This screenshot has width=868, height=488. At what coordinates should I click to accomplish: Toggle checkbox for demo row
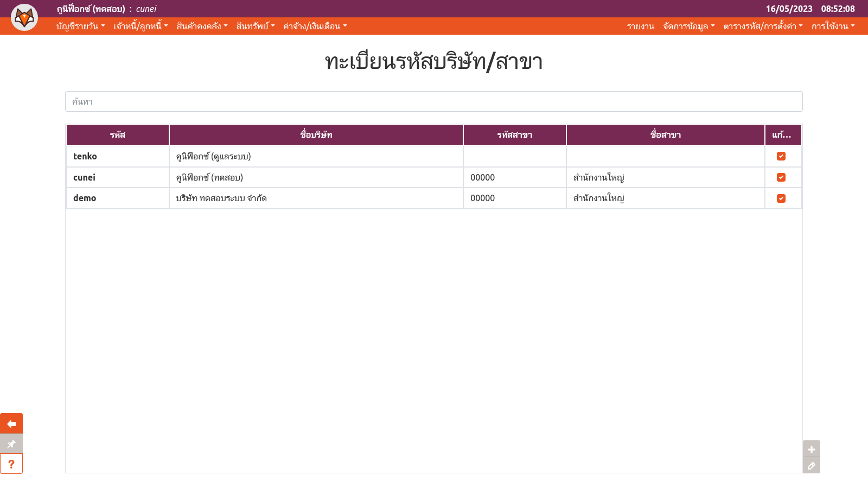point(781,198)
